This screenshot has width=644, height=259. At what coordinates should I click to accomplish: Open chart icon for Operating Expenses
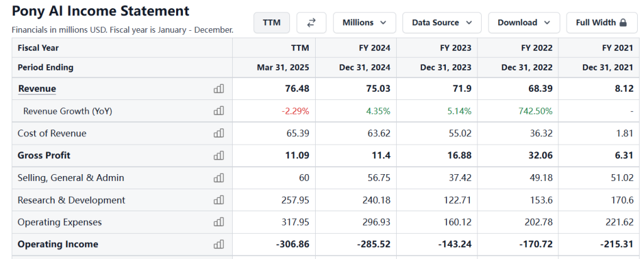pyautogui.click(x=219, y=222)
